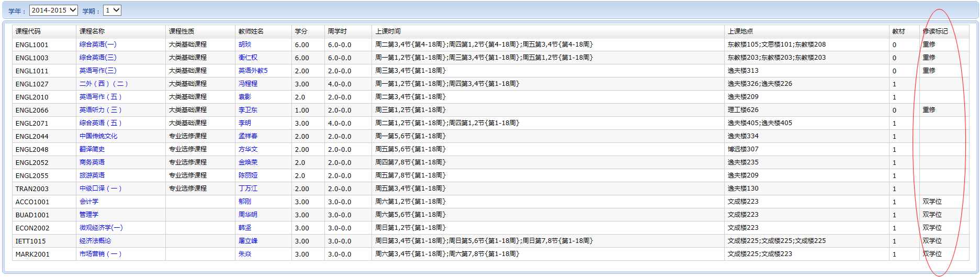Image resolution: width=980 pixels, height=277 pixels.
Task: Click course link 综合英语(三)
Action: coord(98,58)
